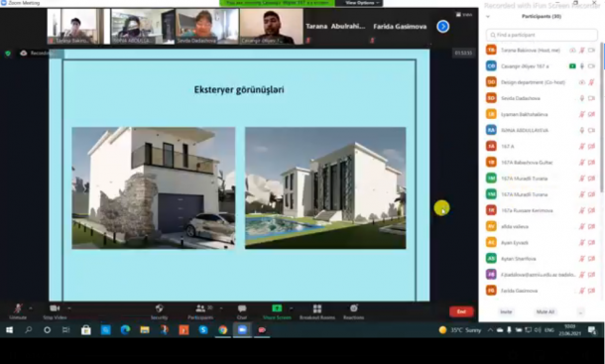605x364 pixels.
Task: Open the View Options dropdown
Action: 359,3
